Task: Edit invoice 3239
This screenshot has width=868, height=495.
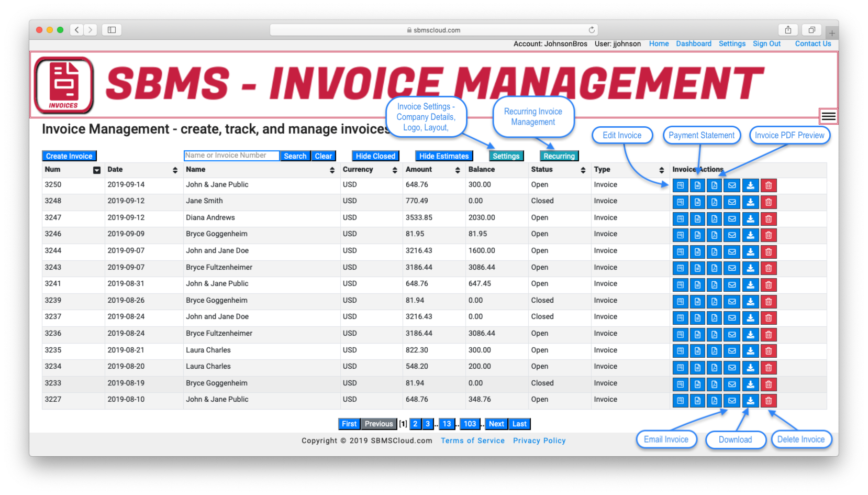Action: 680,302
